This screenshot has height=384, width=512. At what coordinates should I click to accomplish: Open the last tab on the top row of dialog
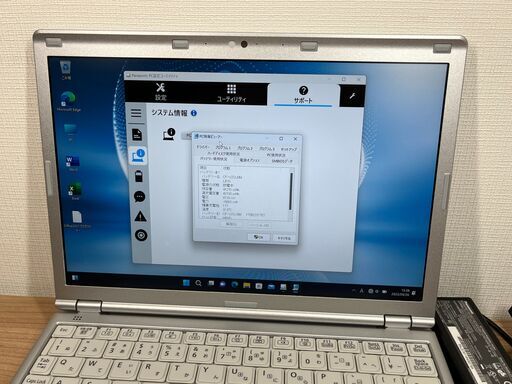tap(288, 149)
